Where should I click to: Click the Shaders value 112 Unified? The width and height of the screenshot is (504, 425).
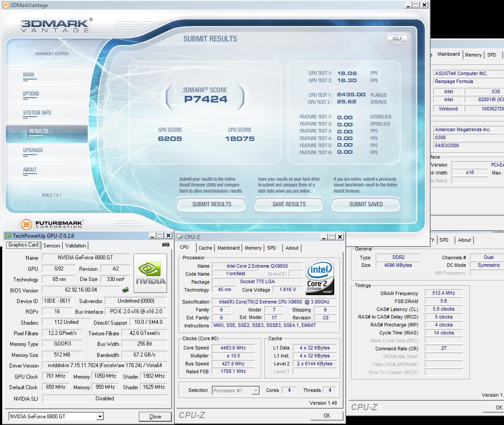[x=66, y=322]
